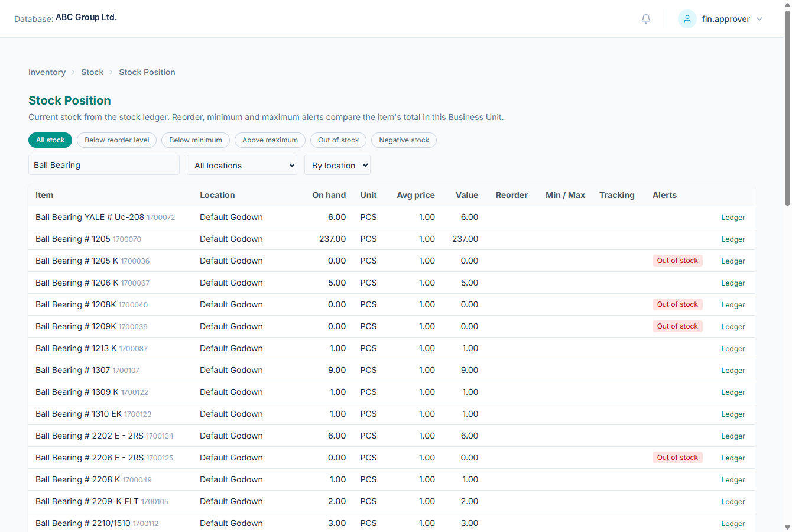Click the user avatar icon

pyautogui.click(x=687, y=19)
